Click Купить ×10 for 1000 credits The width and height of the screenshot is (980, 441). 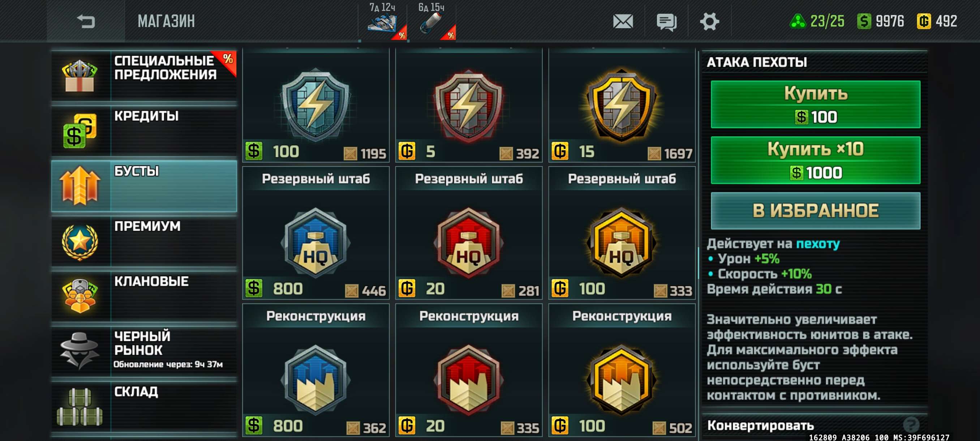pos(815,160)
